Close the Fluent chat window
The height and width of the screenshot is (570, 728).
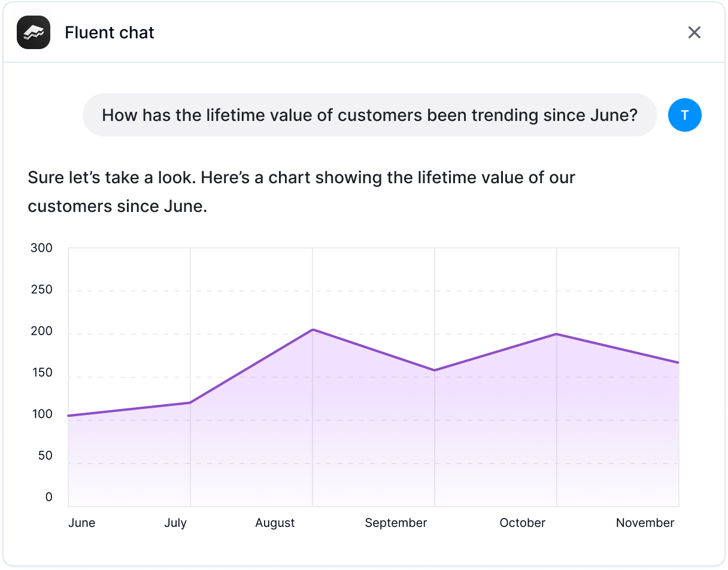694,32
